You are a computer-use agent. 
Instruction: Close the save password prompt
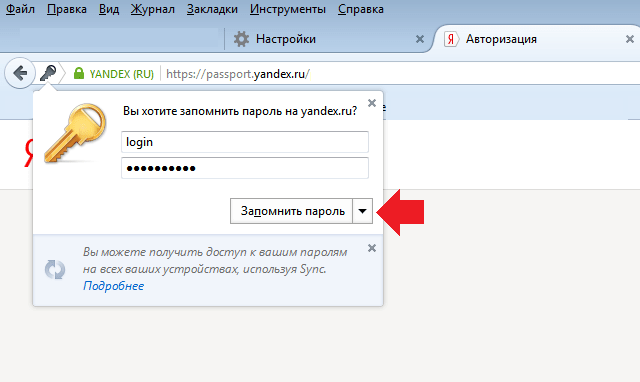[372, 103]
